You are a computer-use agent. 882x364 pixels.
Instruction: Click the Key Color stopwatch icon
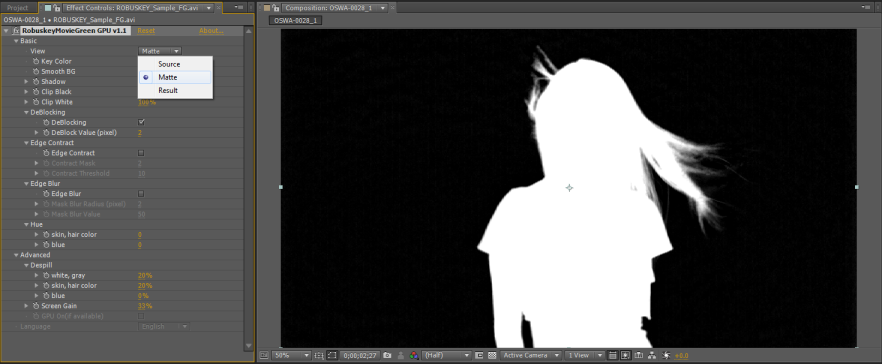tap(35, 61)
